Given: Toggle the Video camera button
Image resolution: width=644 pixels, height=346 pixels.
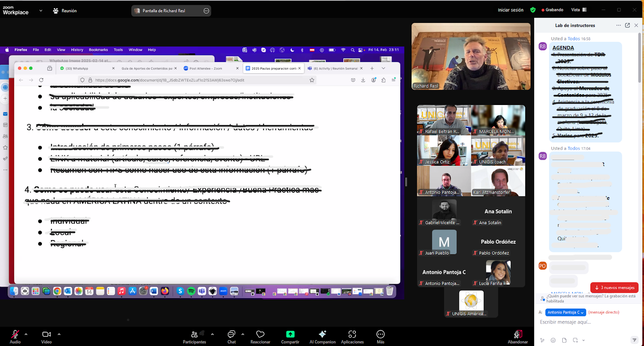Looking at the screenshot, I should [x=46, y=337].
